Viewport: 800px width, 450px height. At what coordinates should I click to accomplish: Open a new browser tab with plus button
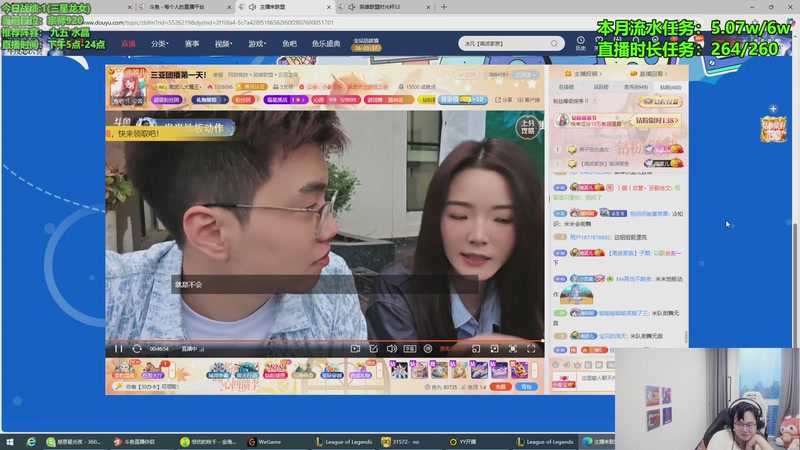[x=443, y=7]
